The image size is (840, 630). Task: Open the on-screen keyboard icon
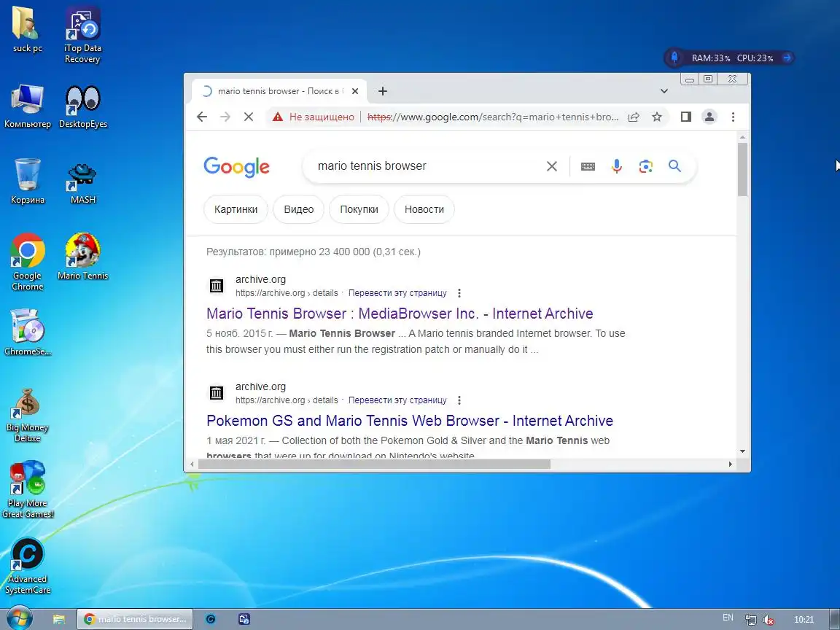click(588, 166)
